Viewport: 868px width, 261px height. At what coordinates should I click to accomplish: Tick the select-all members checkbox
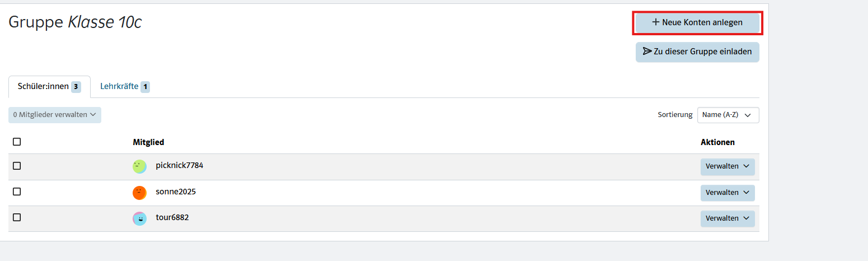point(17,142)
